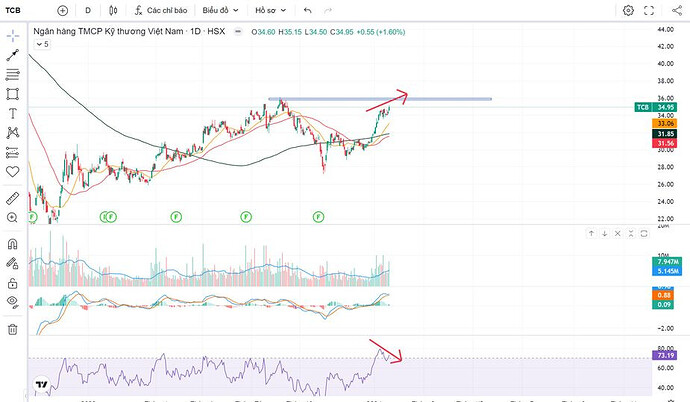Click the orange 0.88 MACD label
Viewport: 690px width, 402px height.
(x=663, y=295)
